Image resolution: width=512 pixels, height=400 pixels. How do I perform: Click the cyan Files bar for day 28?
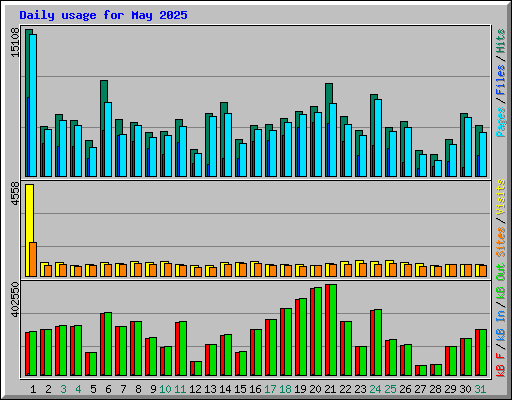tap(438, 168)
